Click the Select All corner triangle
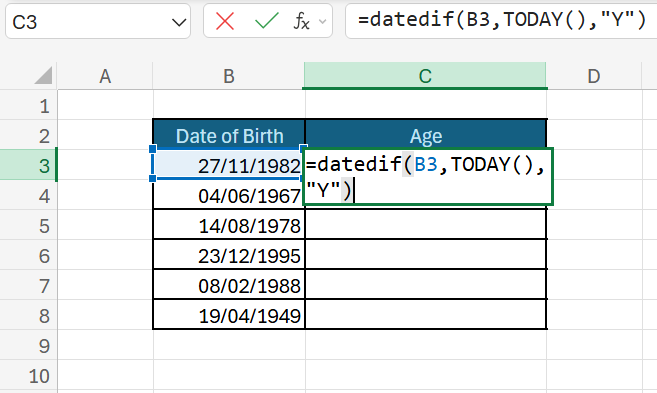Screen dimensions: 657x393 (x=43, y=75)
